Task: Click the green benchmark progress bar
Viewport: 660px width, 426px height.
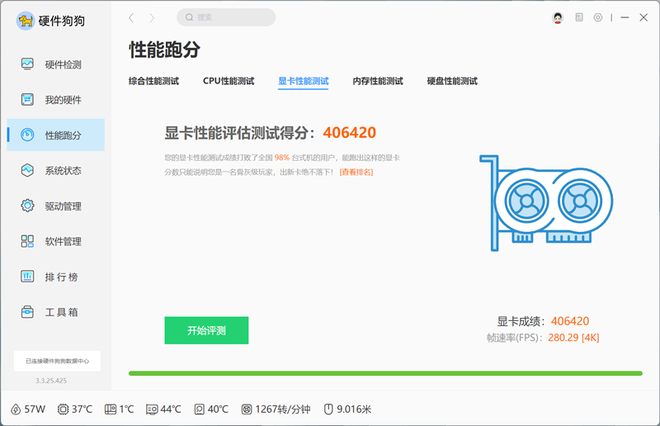Action: tap(385, 374)
